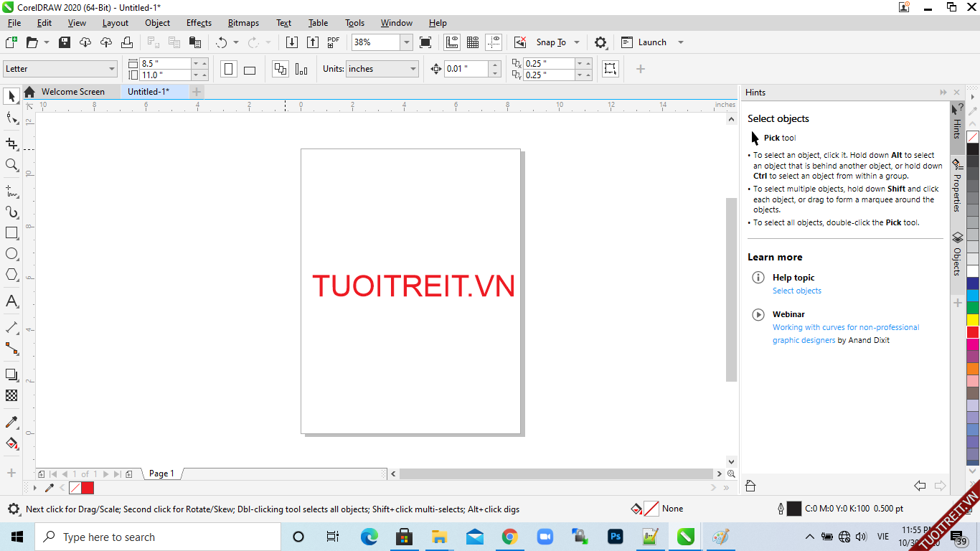Click the Interactive Fill tool
980x551 pixels.
[11, 443]
